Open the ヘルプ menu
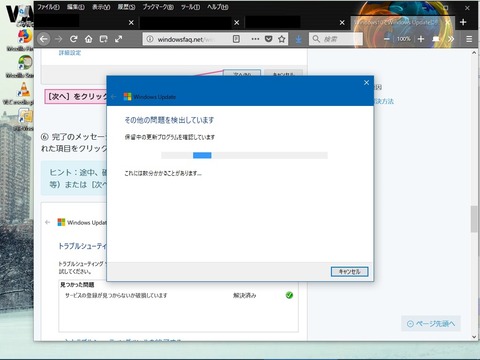 pos(217,7)
